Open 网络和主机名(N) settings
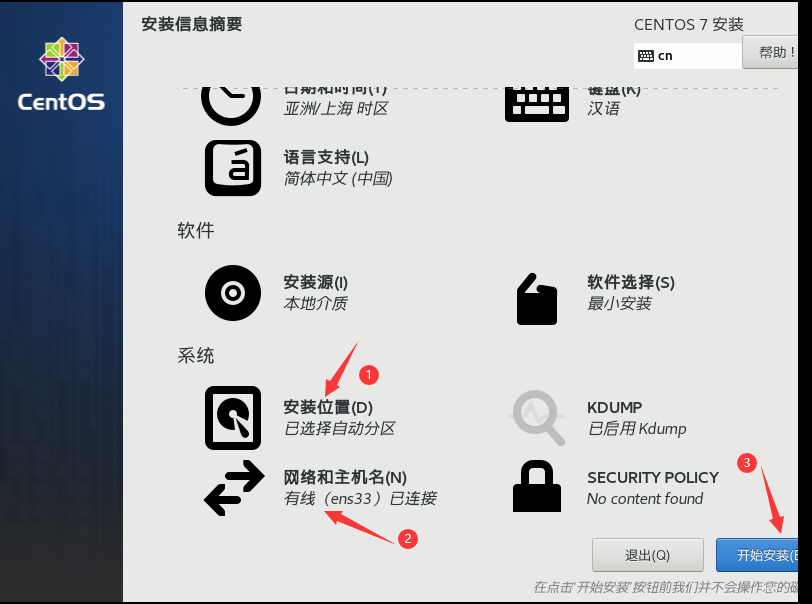Screen dimensions: 812x604 (x=345, y=477)
